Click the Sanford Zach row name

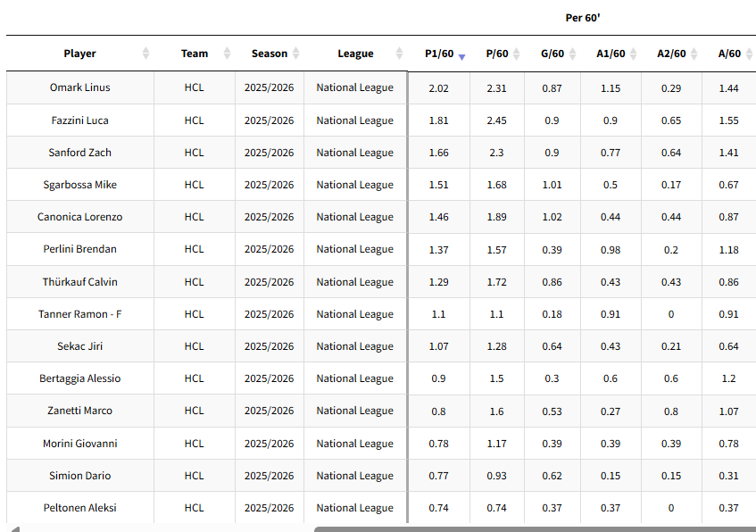[x=80, y=153]
